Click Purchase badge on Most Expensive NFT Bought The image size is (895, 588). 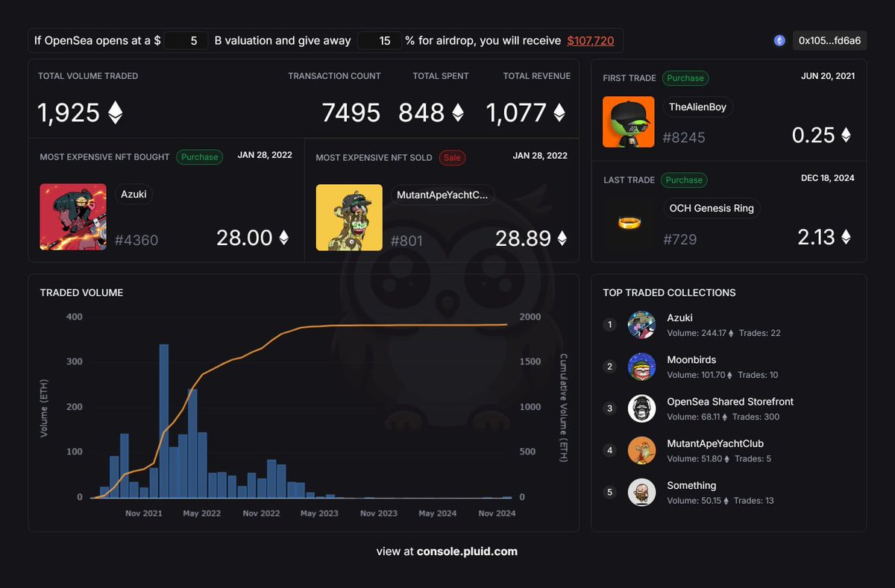199,157
